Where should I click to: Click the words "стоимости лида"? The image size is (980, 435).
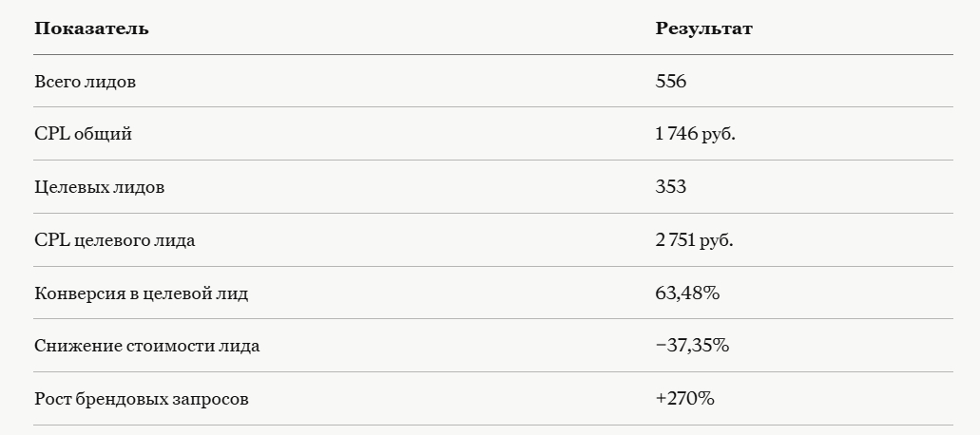193,346
